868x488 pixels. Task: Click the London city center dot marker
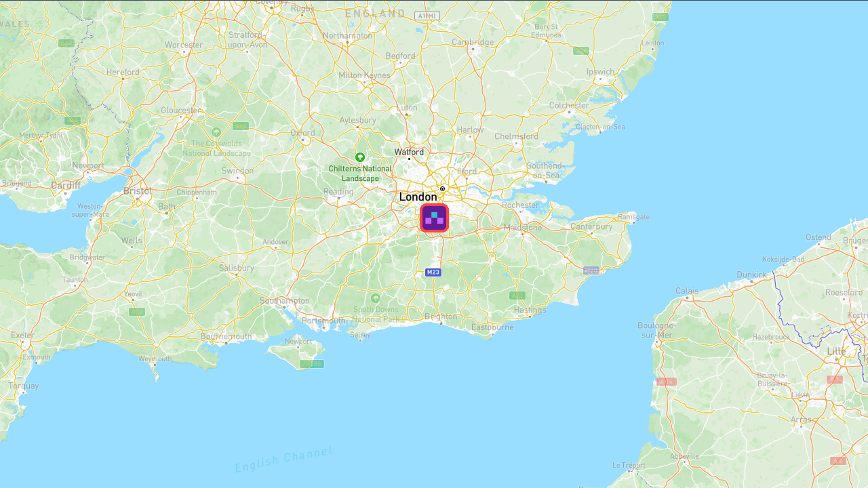442,189
